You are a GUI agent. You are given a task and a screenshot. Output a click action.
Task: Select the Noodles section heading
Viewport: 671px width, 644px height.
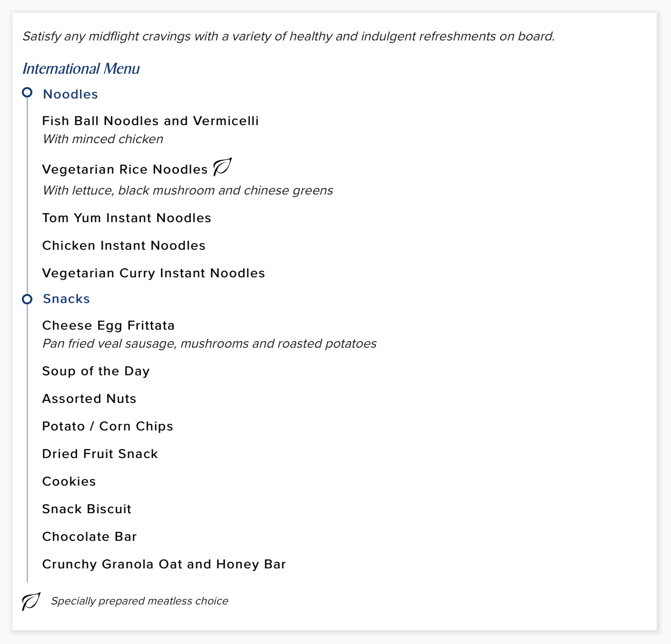point(70,94)
